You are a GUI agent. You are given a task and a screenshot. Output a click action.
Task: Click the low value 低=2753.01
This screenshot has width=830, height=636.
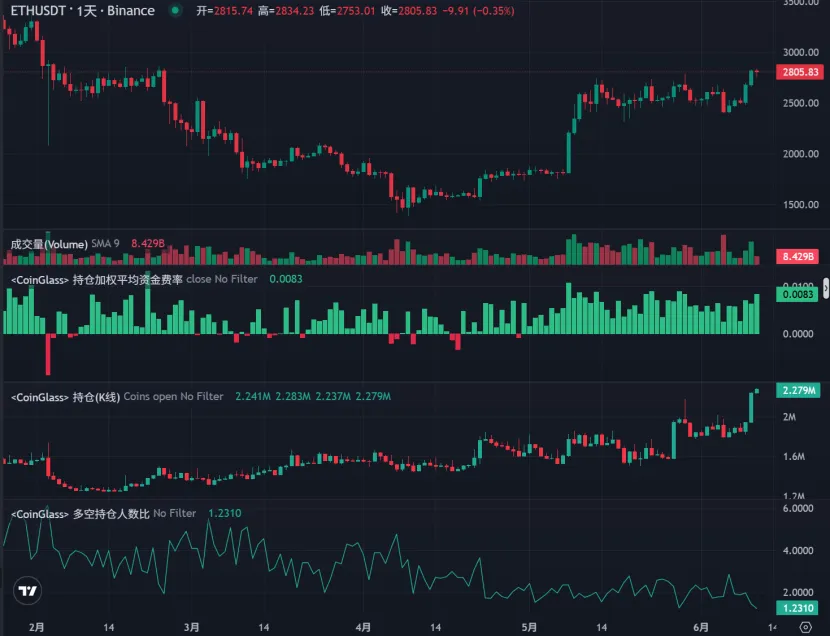point(347,11)
